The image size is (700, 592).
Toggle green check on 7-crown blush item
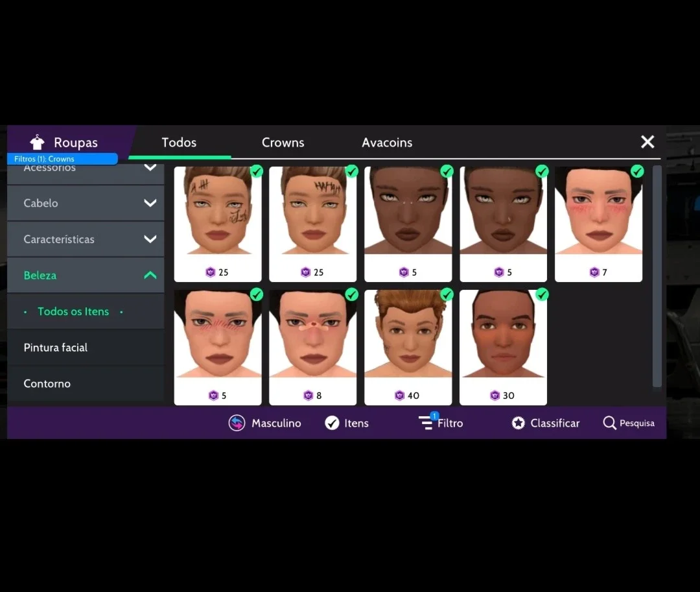638,171
